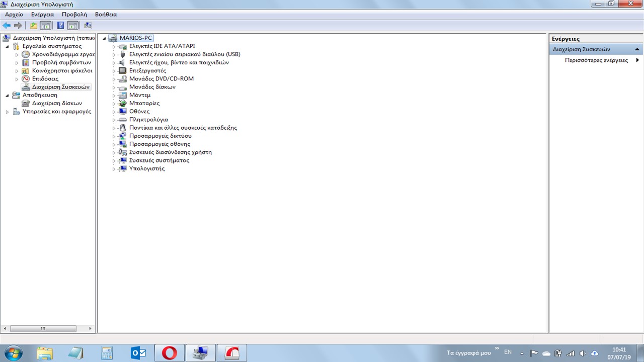The width and height of the screenshot is (644, 362).
Task: Expand the Υπολογιστής device node
Action: [114, 169]
